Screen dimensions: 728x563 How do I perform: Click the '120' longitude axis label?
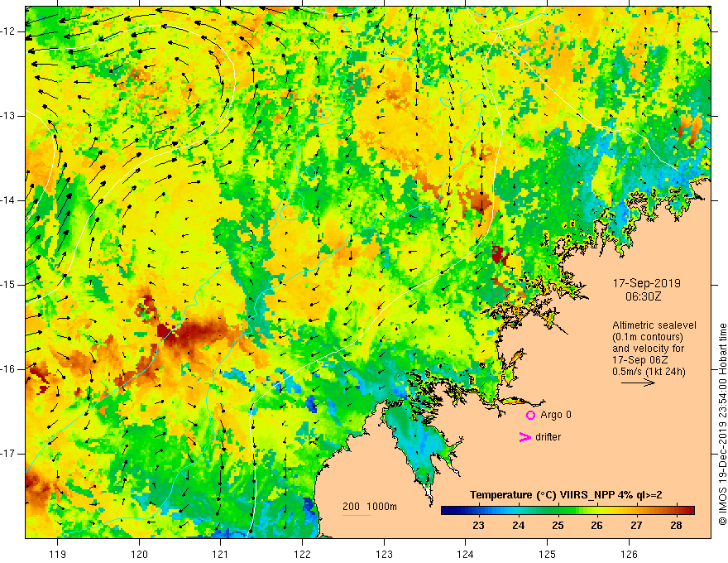(x=139, y=554)
